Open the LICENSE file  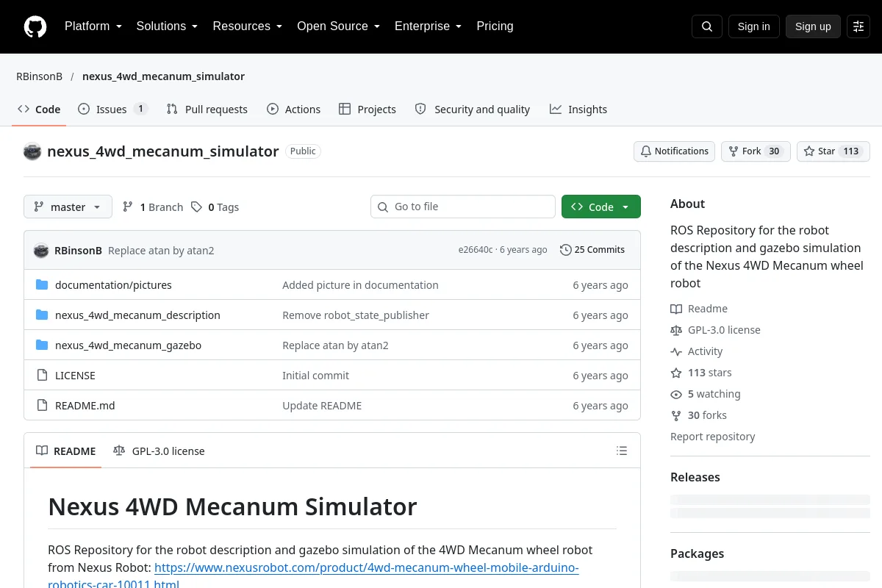(x=75, y=376)
